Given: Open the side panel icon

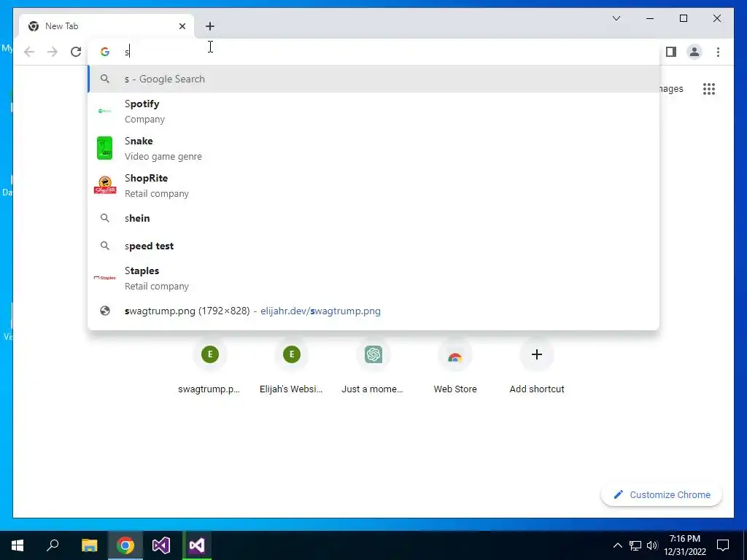Looking at the screenshot, I should click(671, 52).
